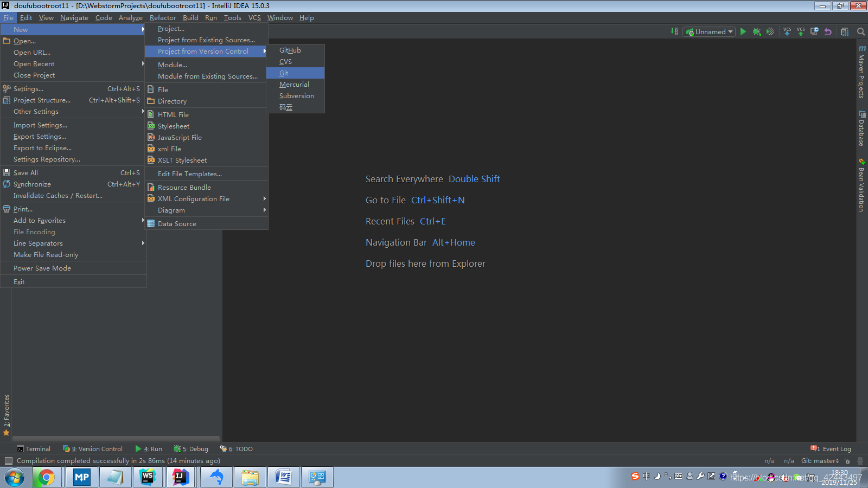Create a new XSLT Stylesheet

[x=207, y=160]
